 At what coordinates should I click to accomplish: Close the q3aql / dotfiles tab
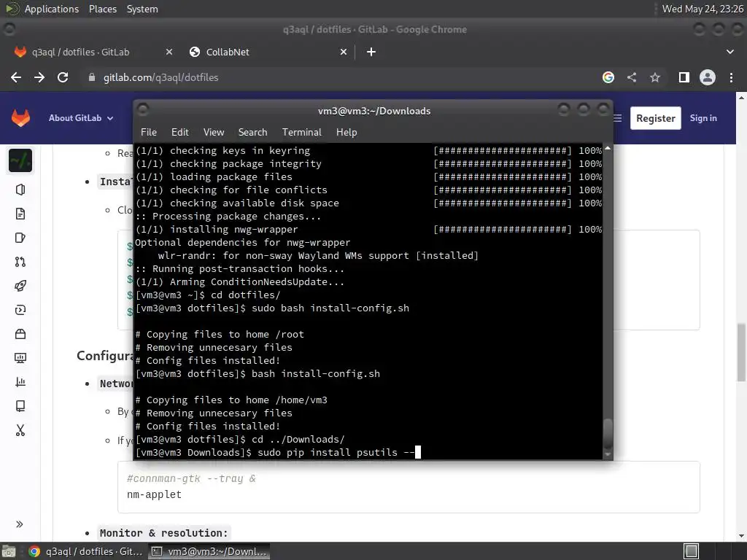click(x=169, y=52)
